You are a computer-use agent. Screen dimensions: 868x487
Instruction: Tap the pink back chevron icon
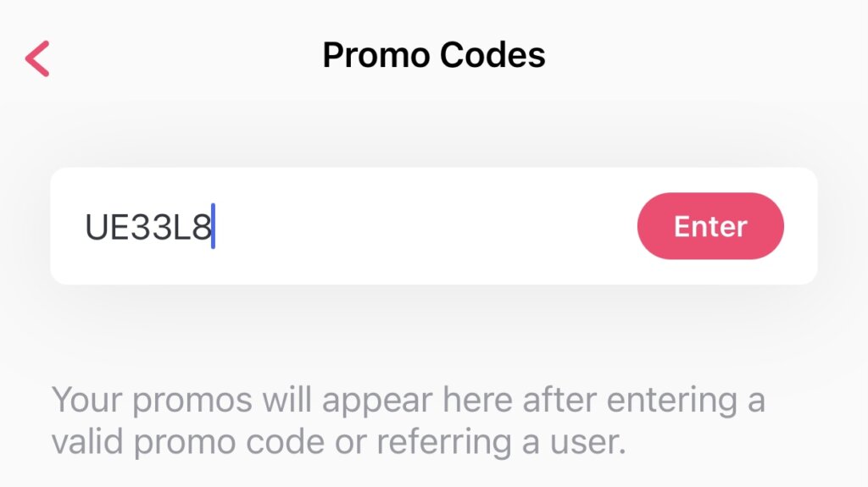pos(37,58)
